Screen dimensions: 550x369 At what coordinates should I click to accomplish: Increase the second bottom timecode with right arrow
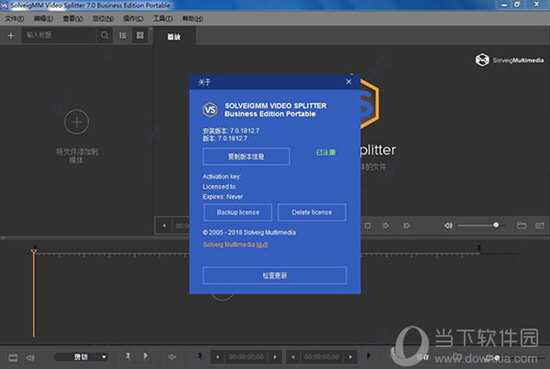coord(350,357)
